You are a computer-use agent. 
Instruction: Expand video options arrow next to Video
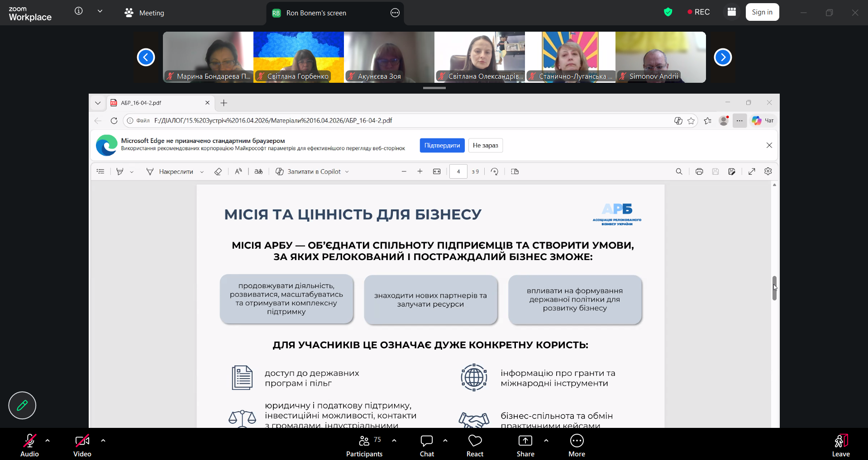pos(103,440)
